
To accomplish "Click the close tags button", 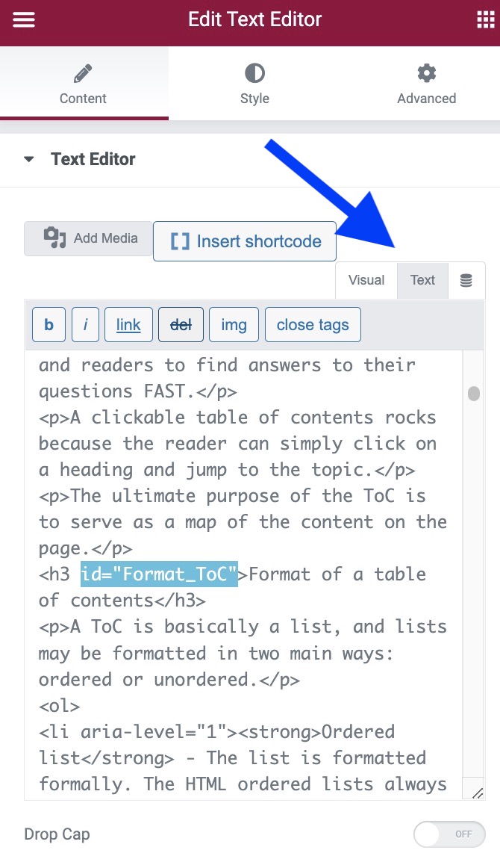I will (313, 325).
